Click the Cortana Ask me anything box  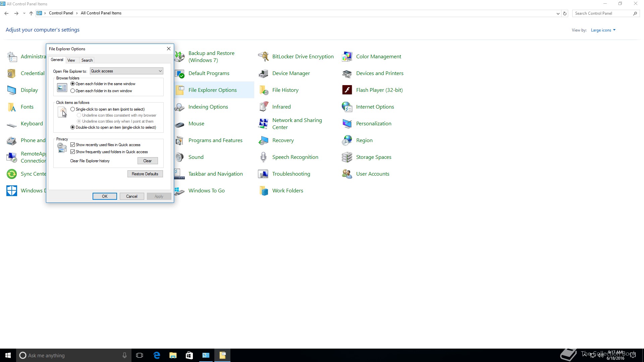point(74,355)
